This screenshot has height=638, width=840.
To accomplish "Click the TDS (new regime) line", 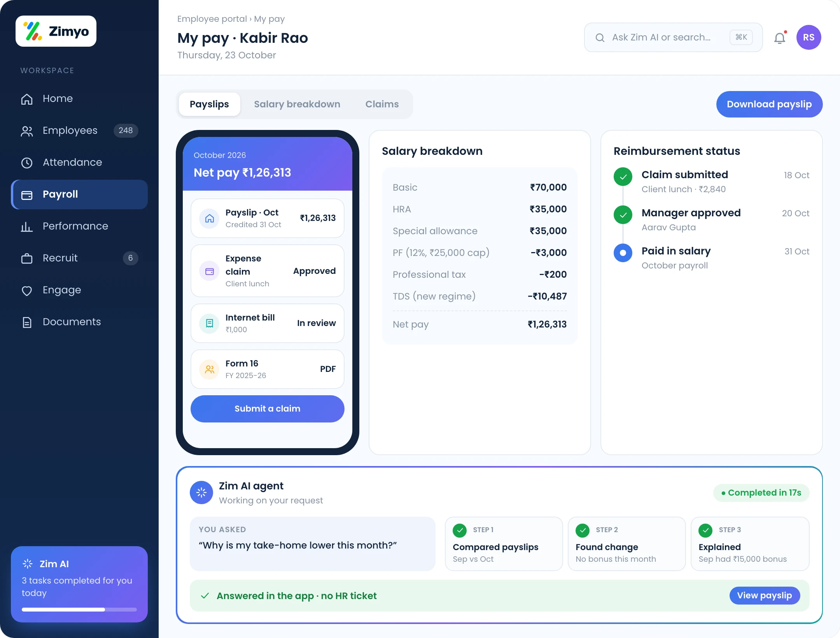I will click(x=479, y=296).
